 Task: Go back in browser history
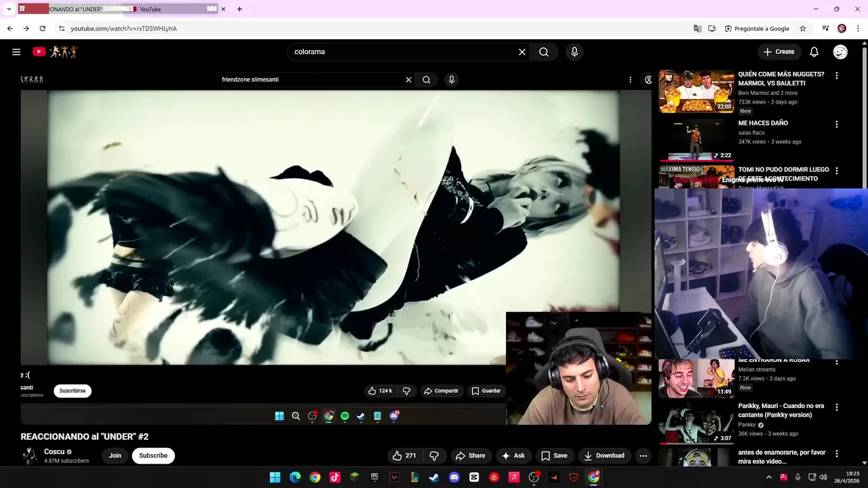pyautogui.click(x=9, y=28)
